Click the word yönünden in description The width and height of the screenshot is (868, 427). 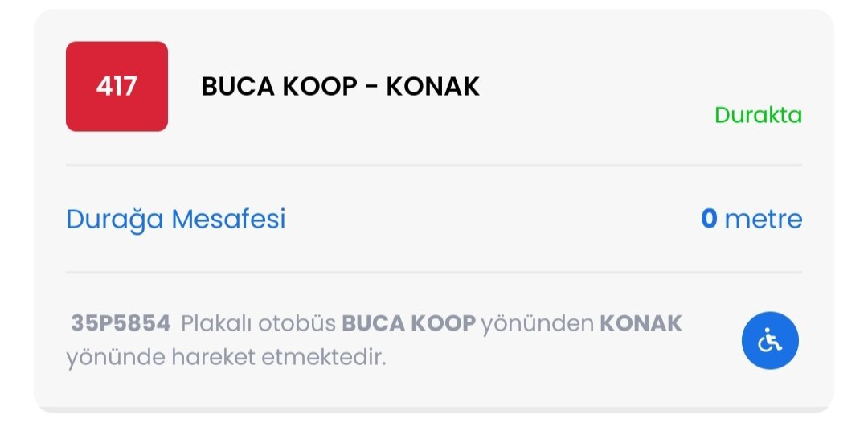click(538, 324)
